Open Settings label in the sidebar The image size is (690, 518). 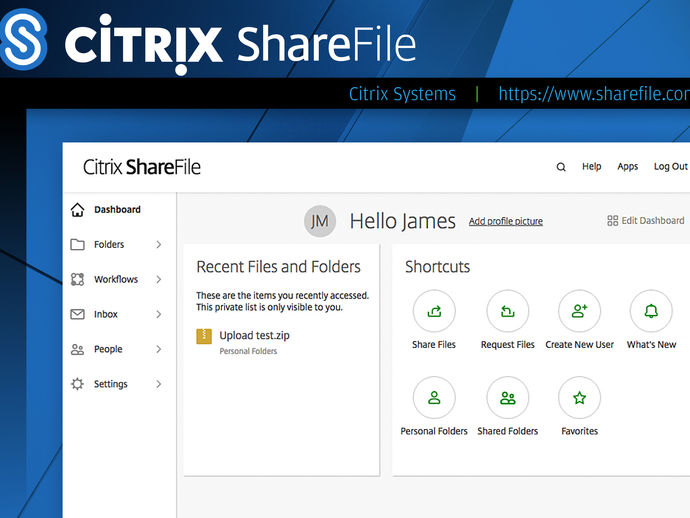pyautogui.click(x=110, y=384)
